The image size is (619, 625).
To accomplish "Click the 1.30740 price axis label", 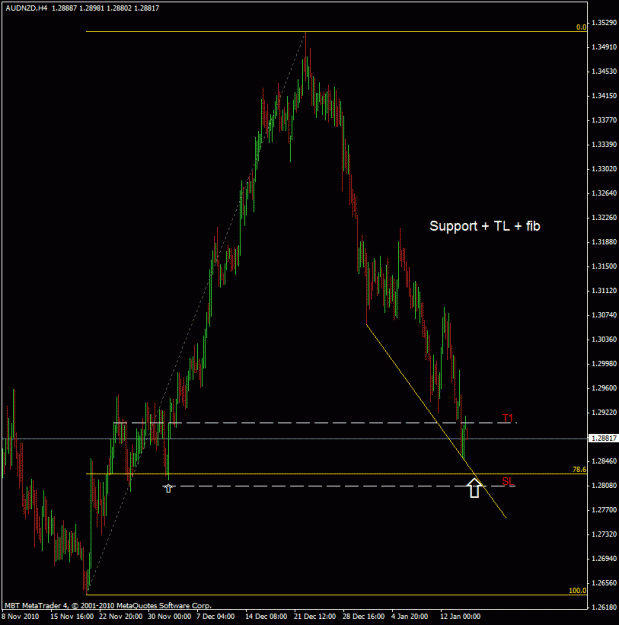I will pos(604,315).
